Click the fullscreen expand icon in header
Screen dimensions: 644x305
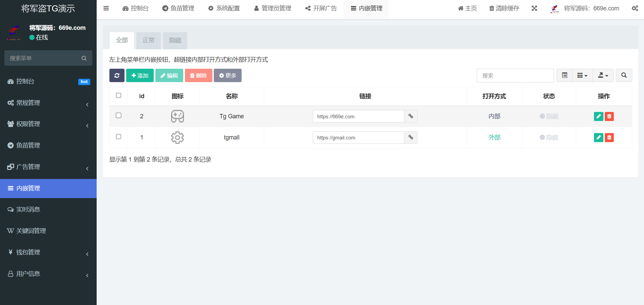coord(534,8)
